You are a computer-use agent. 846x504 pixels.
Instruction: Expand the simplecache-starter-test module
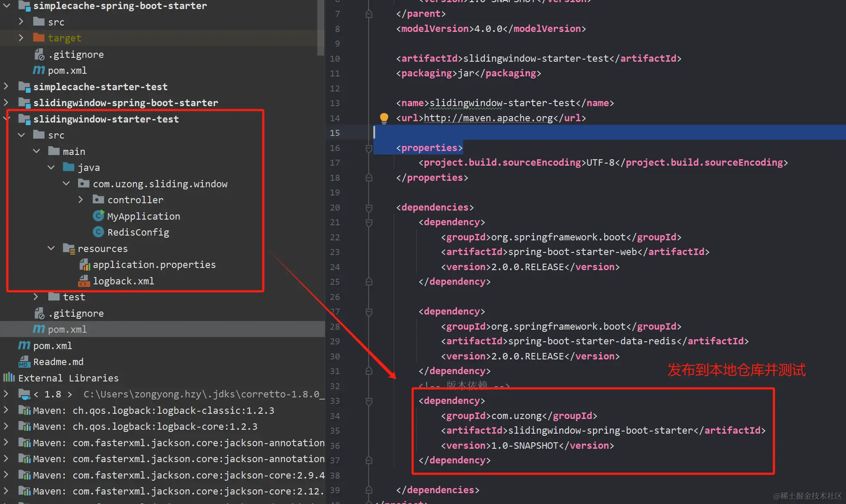6,86
